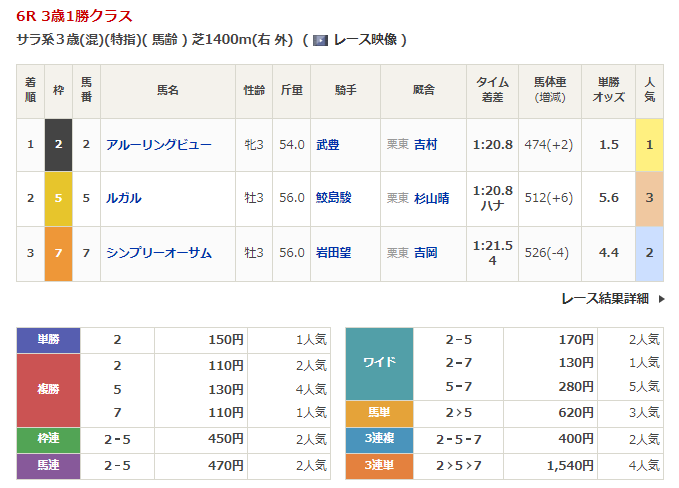Open trainer 吉村 page
The image size is (679, 488).
coord(426,144)
